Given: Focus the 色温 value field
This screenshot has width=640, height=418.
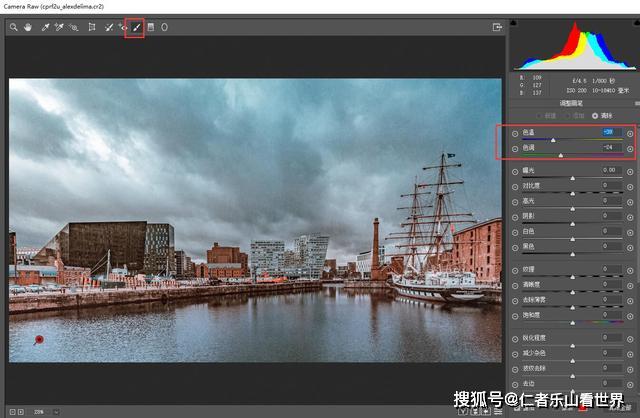Looking at the screenshot, I should click(x=611, y=132).
